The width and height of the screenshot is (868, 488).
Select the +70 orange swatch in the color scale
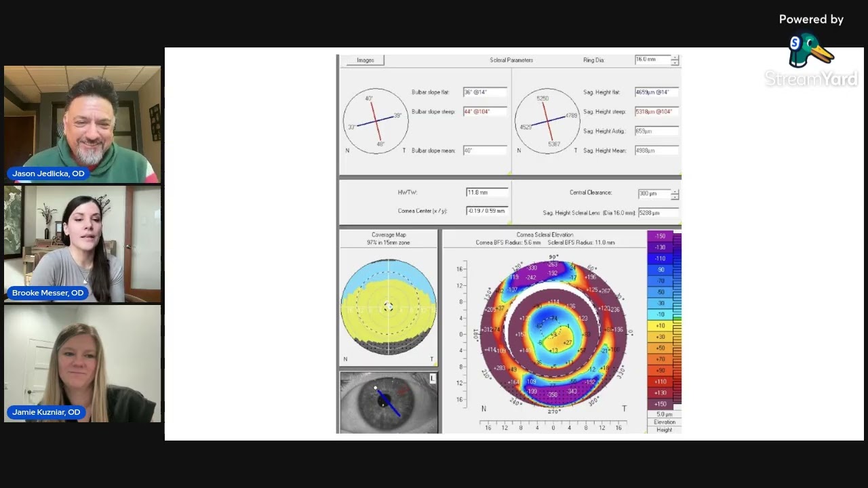pos(660,359)
